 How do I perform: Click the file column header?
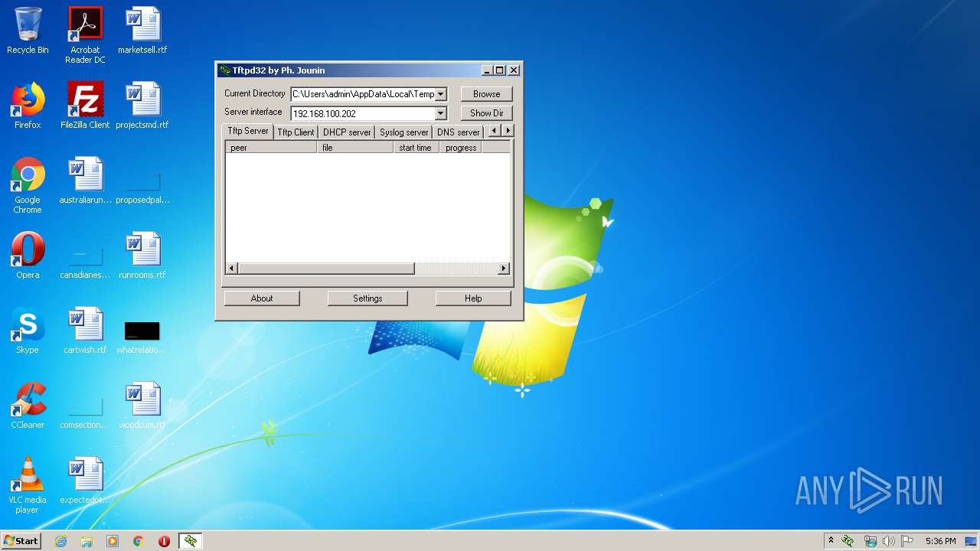click(355, 148)
